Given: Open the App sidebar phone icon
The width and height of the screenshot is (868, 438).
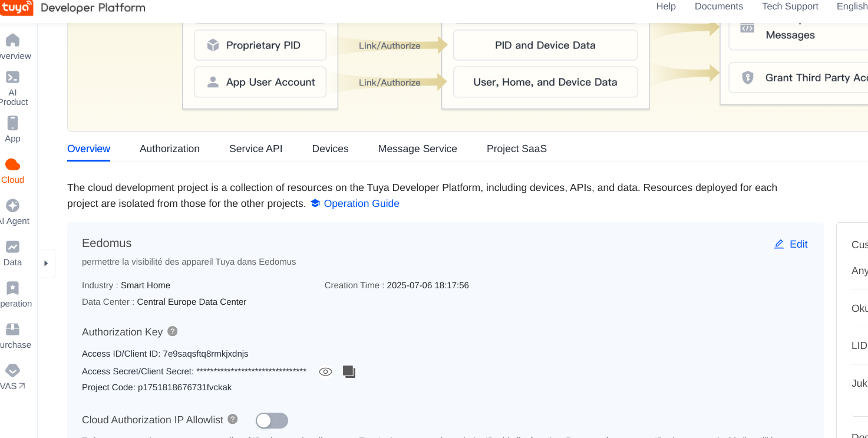Looking at the screenshot, I should click(x=12, y=123).
